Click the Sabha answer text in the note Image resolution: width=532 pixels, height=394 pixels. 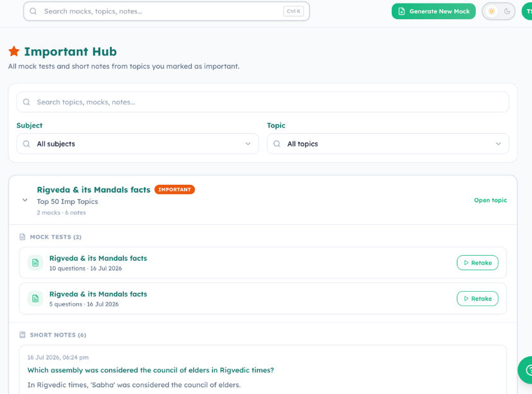[x=134, y=385]
